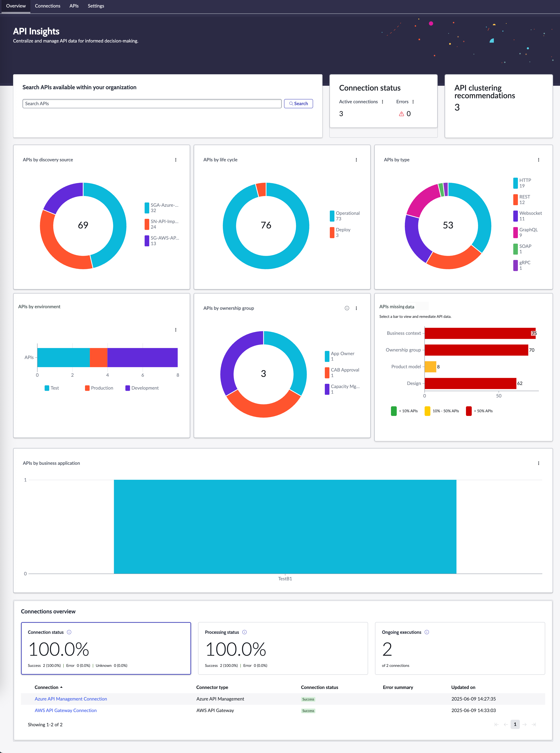Toggle gRPC legend swatch
This screenshot has width=560, height=753.
pos(516,265)
